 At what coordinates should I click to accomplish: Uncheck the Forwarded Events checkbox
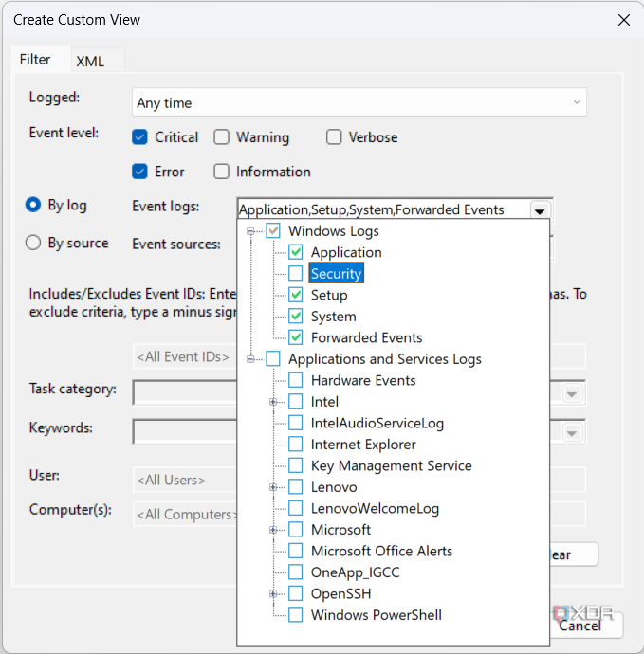(x=296, y=337)
